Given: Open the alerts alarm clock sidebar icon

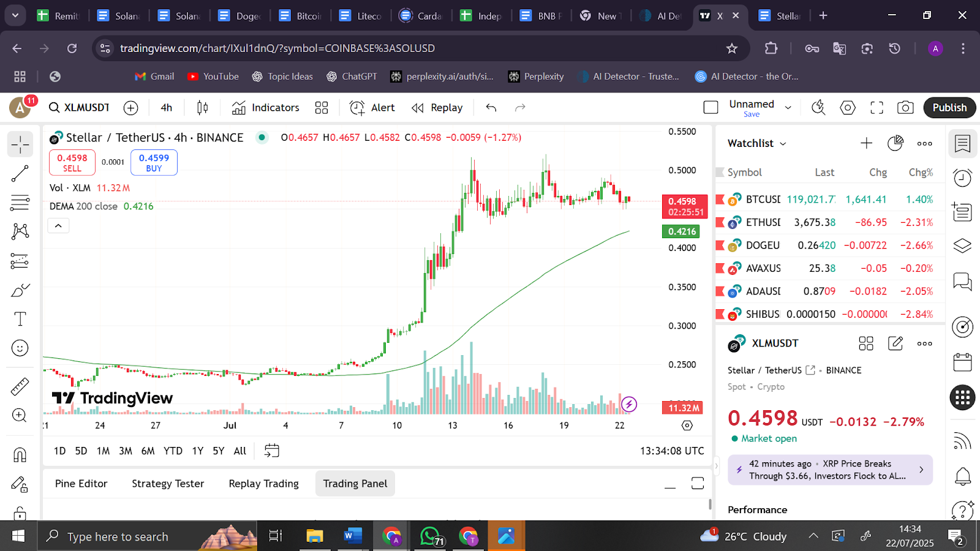Looking at the screenshot, I should pos(962,178).
